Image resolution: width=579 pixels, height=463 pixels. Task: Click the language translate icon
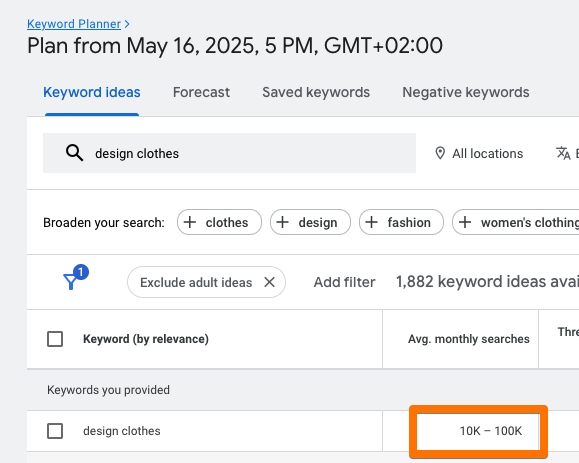[563, 153]
